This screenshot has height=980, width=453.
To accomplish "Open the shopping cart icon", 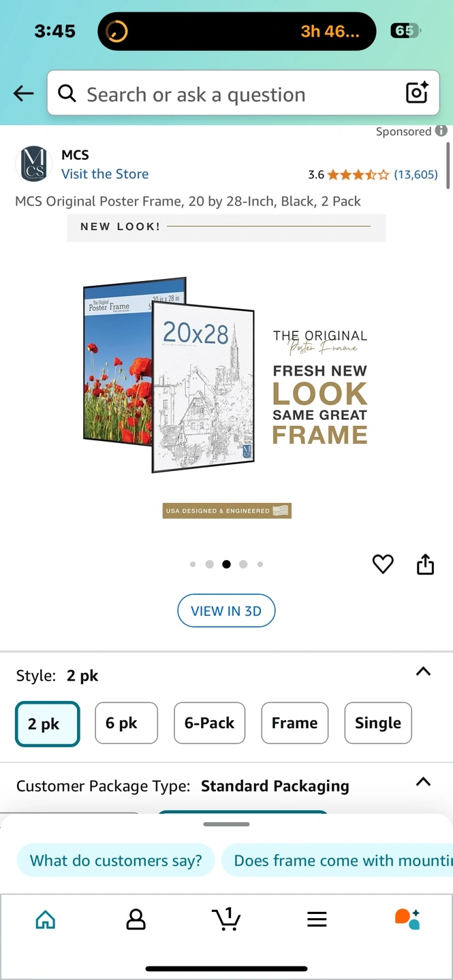I will (x=226, y=919).
